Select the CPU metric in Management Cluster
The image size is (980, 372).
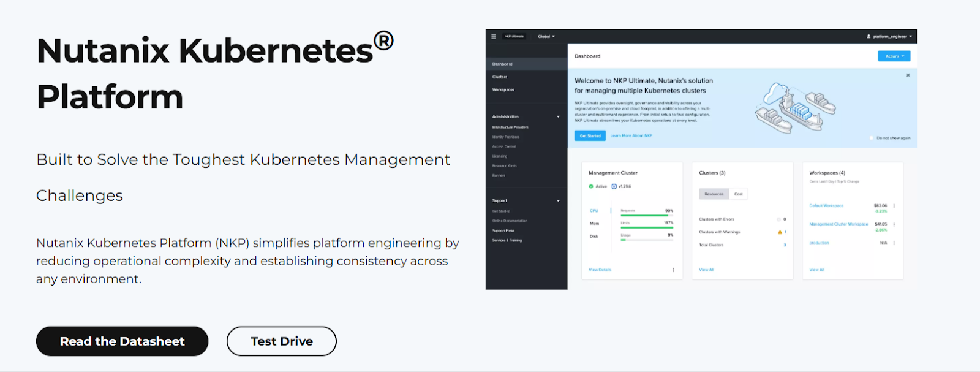pos(594,211)
